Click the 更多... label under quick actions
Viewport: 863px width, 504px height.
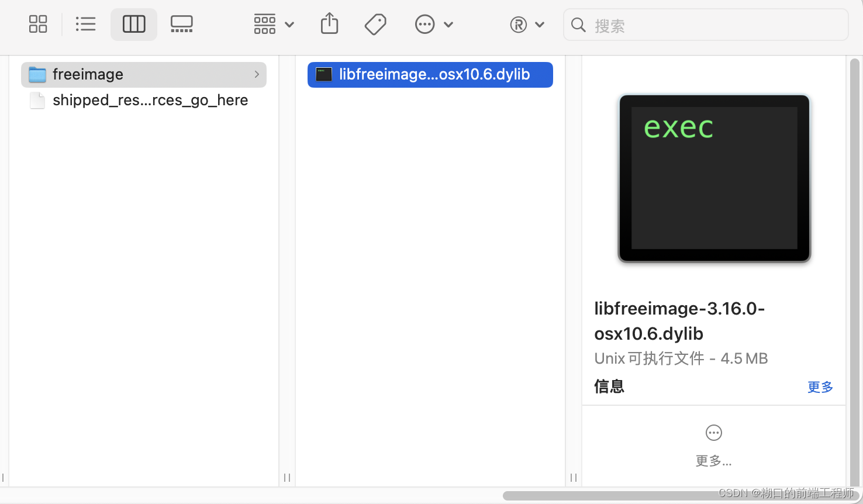tap(714, 461)
